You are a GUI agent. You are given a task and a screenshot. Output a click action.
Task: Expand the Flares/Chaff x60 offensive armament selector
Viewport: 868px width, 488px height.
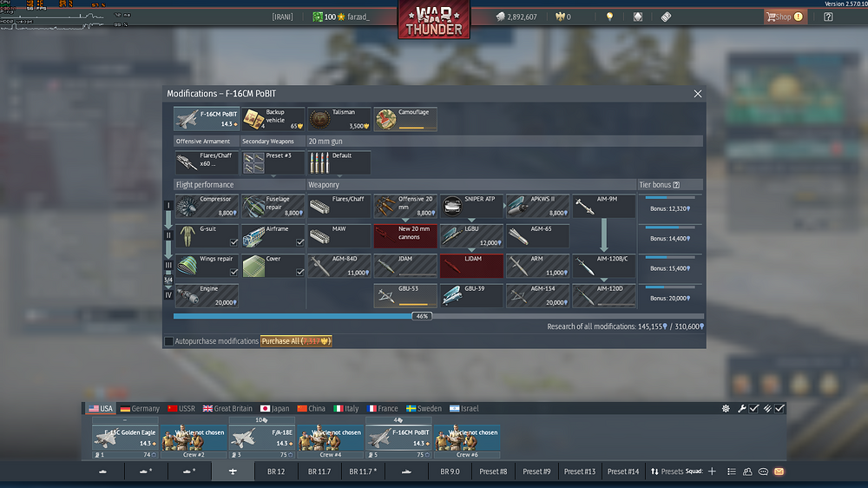click(x=207, y=162)
